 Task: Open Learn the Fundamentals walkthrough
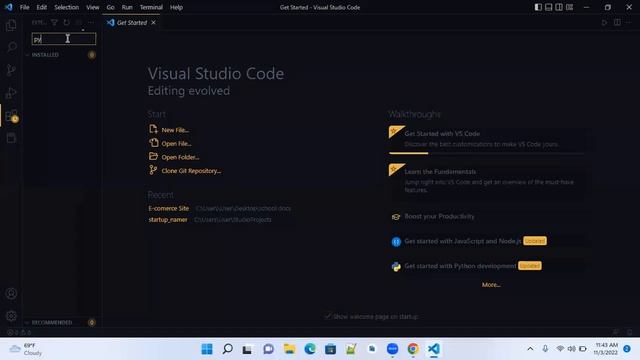[487, 181]
